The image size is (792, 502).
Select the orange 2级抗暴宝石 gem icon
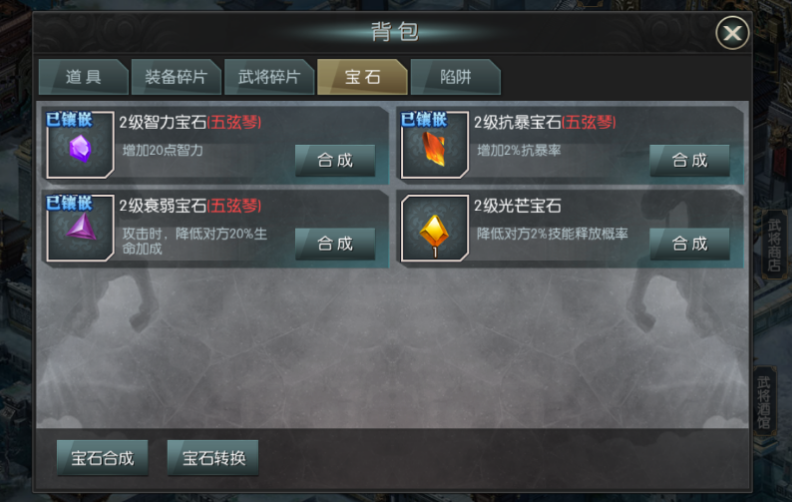click(x=434, y=145)
